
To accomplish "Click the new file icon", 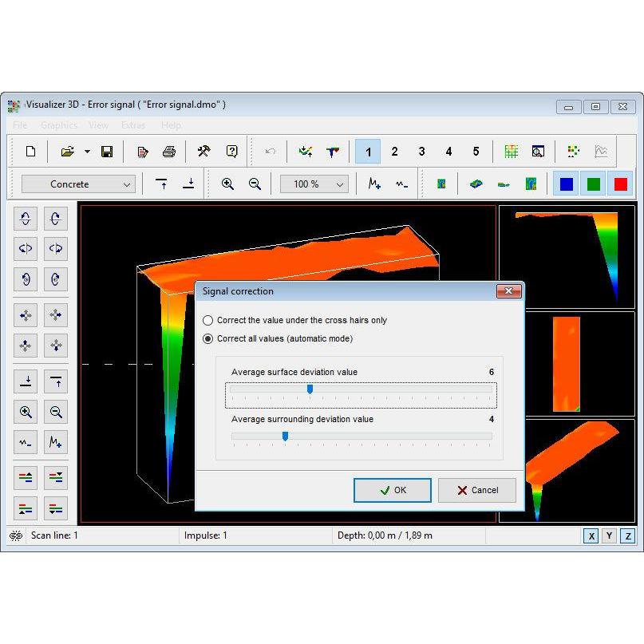I will 30,152.
